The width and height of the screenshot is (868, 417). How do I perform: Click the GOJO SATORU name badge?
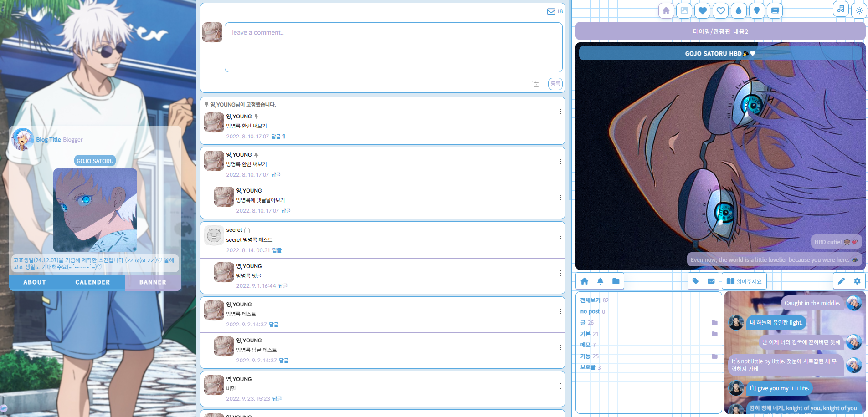pyautogui.click(x=95, y=161)
